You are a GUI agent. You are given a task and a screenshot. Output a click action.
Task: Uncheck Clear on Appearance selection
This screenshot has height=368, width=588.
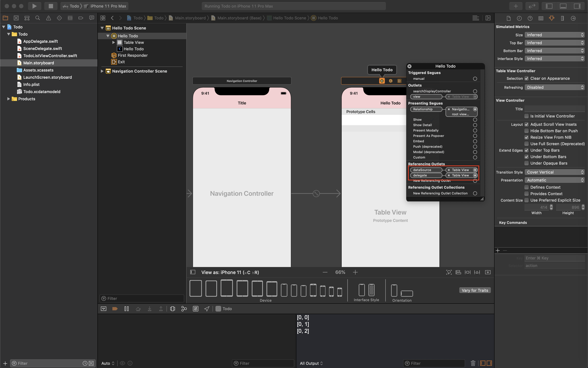click(x=526, y=78)
